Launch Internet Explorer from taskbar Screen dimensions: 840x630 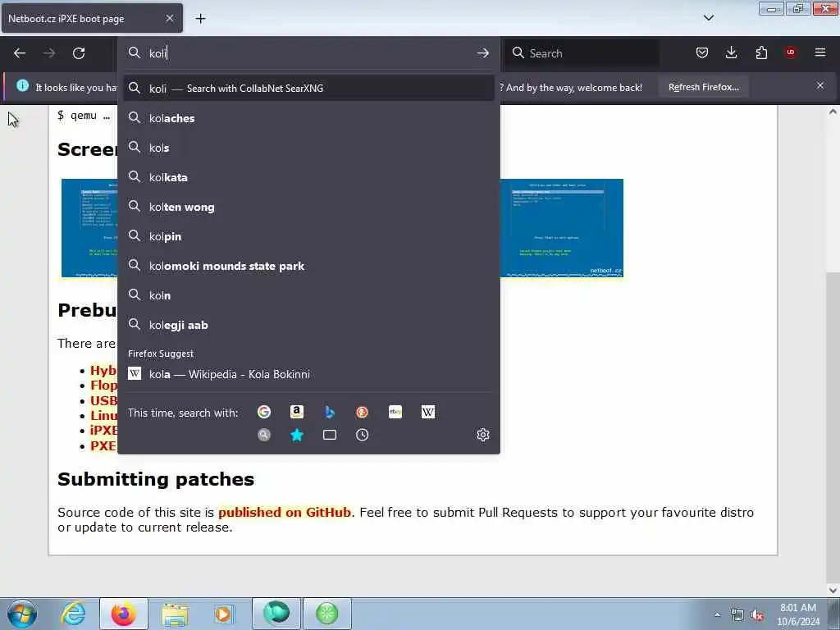point(72,614)
